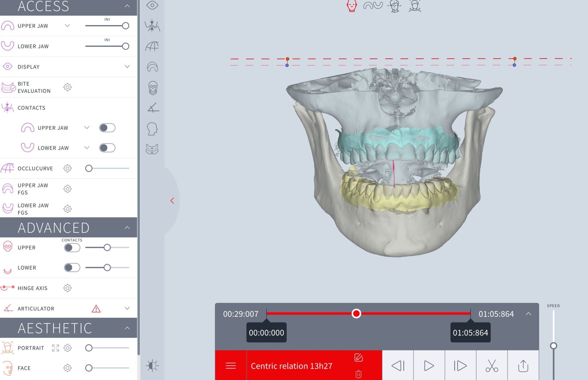This screenshot has height=380, width=588.
Task: Click the skull icon in vertical toolbar
Action: coord(153,88)
